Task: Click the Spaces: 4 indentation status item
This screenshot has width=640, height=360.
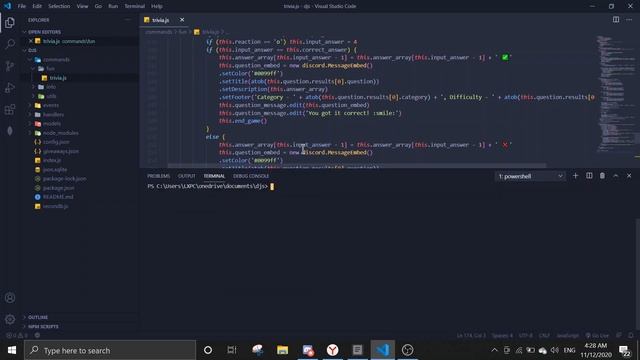Action: point(502,335)
